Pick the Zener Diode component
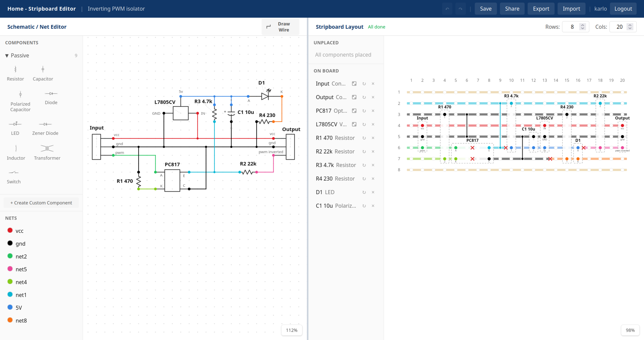The image size is (644, 340). pyautogui.click(x=45, y=124)
